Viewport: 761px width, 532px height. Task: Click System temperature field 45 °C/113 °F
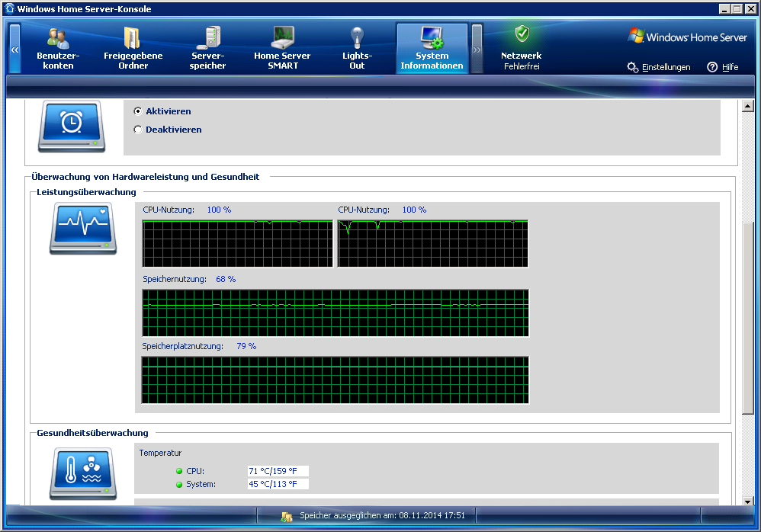point(278,484)
